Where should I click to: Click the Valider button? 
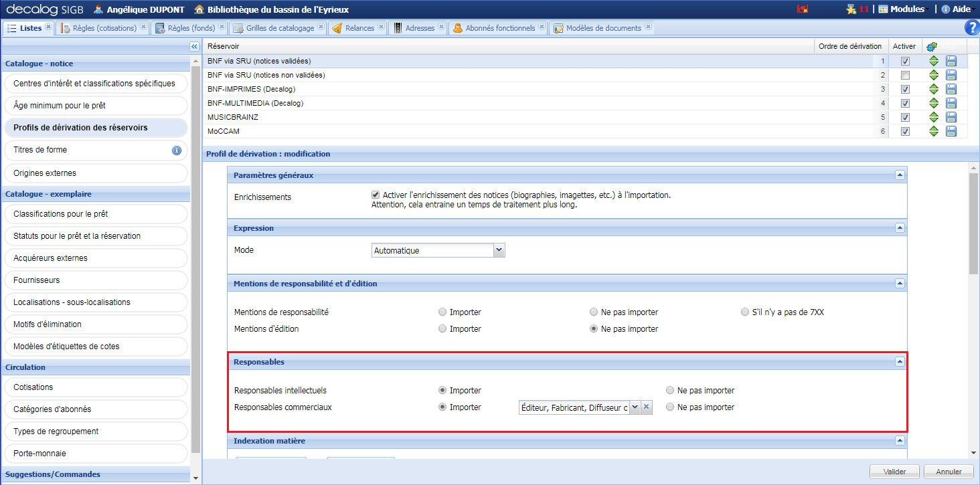[x=894, y=471]
